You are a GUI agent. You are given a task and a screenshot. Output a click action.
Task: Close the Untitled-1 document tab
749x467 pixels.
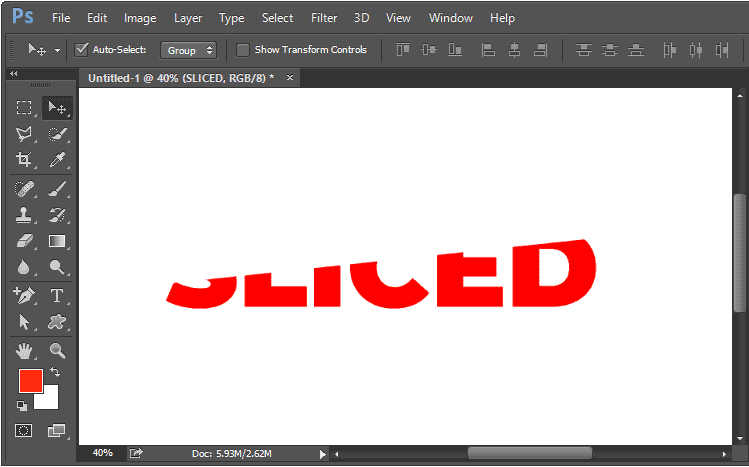(x=289, y=77)
